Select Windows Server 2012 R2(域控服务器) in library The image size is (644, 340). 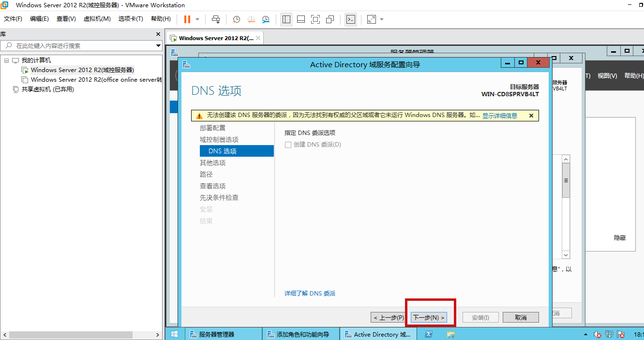click(82, 70)
